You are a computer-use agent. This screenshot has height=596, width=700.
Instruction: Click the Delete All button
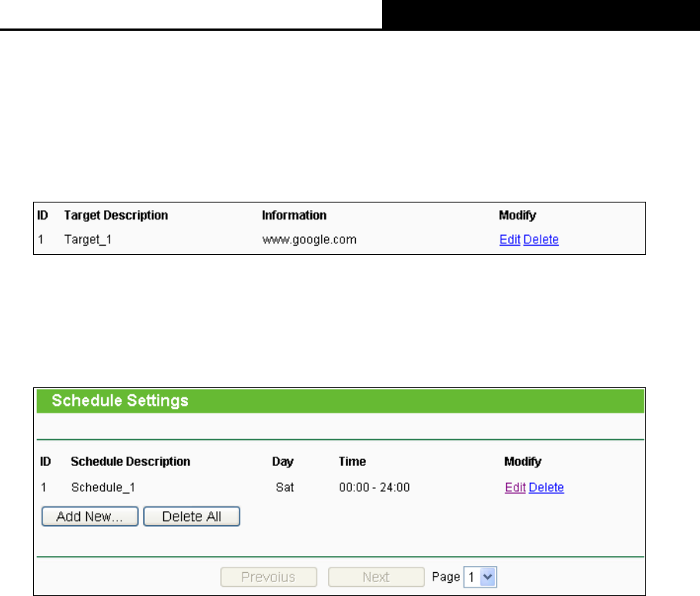click(x=192, y=517)
